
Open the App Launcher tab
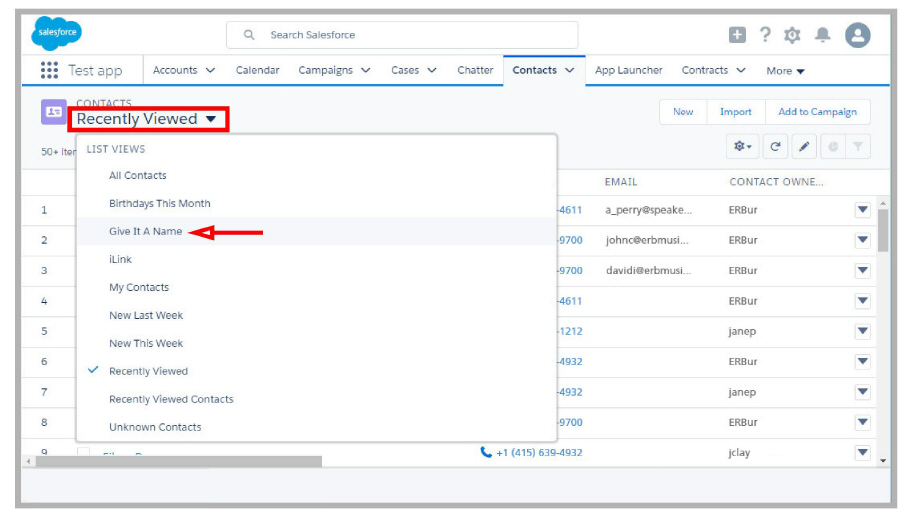pos(629,70)
